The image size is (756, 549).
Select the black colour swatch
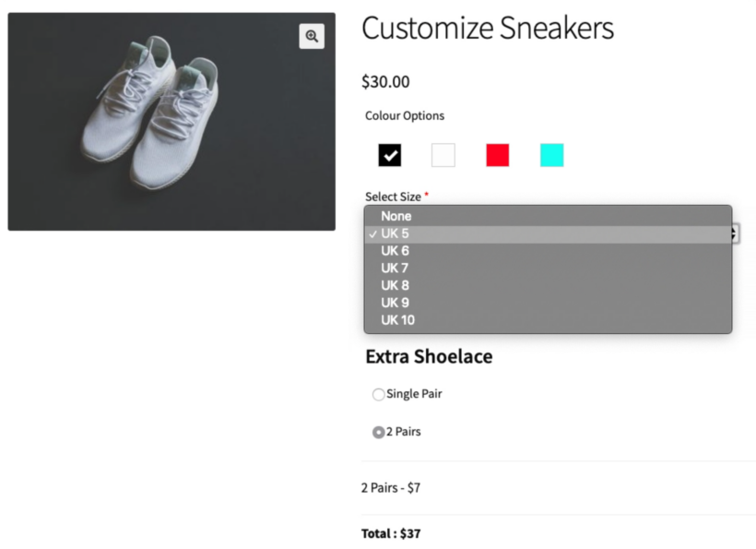390,154
